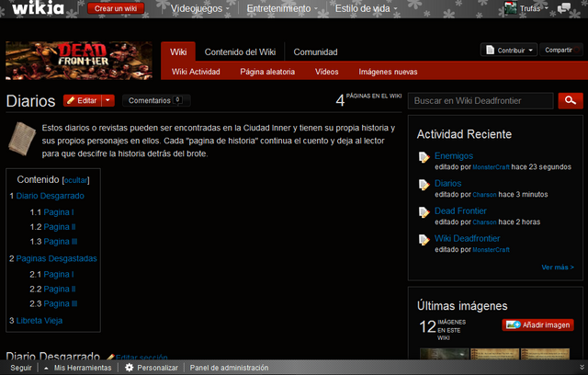
Task: Click the edit icon beside Enemigos
Action: pyautogui.click(x=424, y=157)
